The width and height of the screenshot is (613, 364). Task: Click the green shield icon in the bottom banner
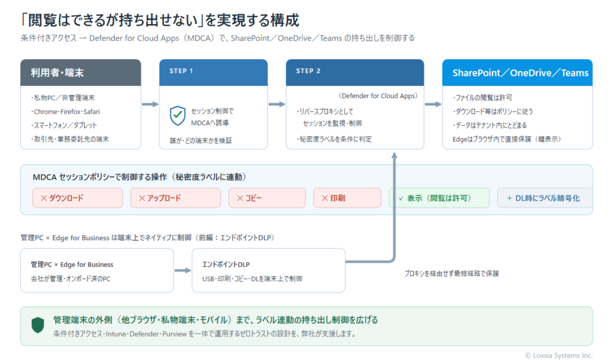[x=38, y=325]
